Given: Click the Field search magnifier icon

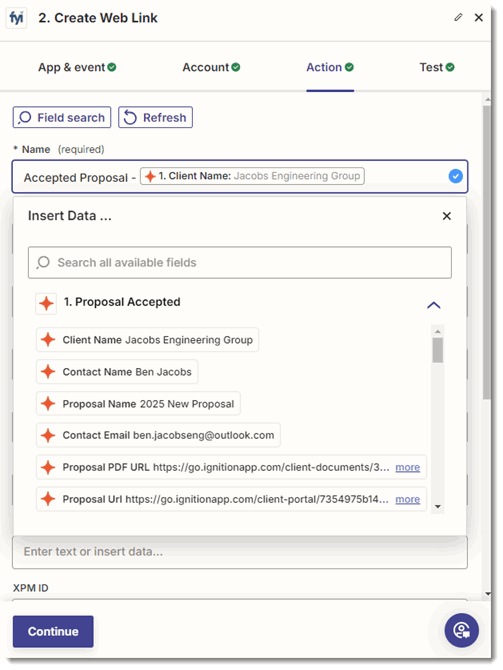Looking at the screenshot, I should click(25, 118).
